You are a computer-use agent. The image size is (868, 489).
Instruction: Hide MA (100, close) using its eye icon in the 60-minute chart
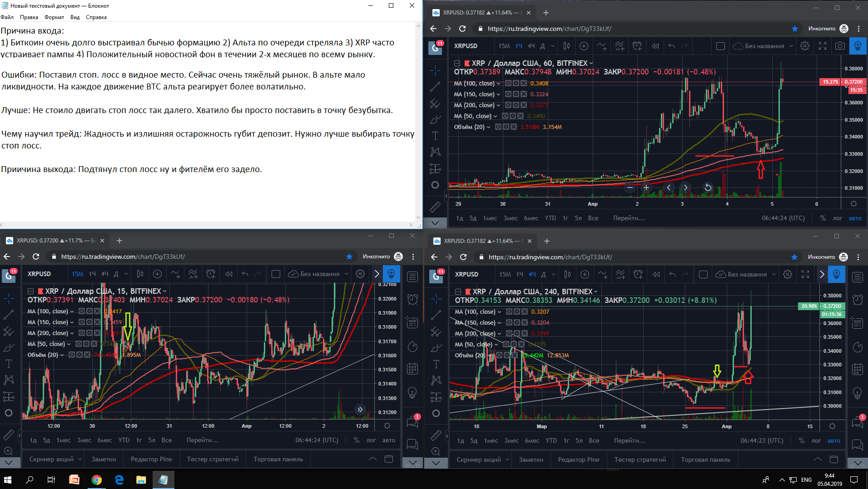tap(508, 84)
